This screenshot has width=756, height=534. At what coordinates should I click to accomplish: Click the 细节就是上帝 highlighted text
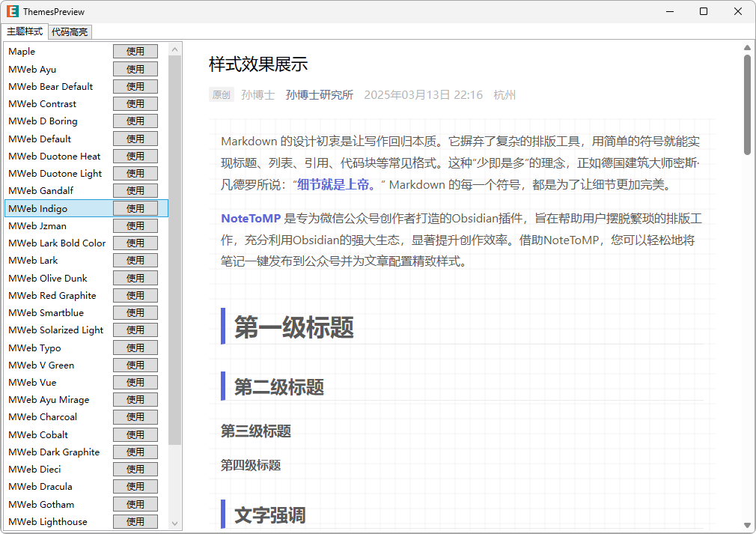coord(337,185)
